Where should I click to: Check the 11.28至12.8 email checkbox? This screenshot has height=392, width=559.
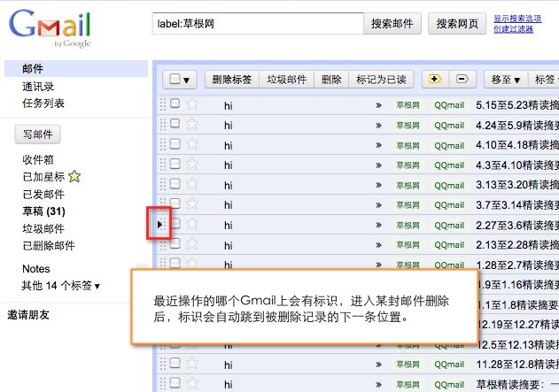[175, 363]
